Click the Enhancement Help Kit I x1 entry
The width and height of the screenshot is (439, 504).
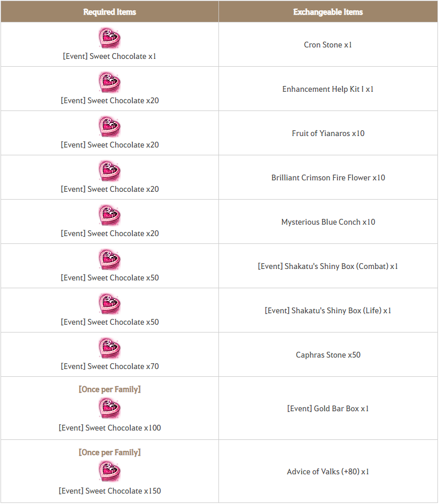click(328, 89)
